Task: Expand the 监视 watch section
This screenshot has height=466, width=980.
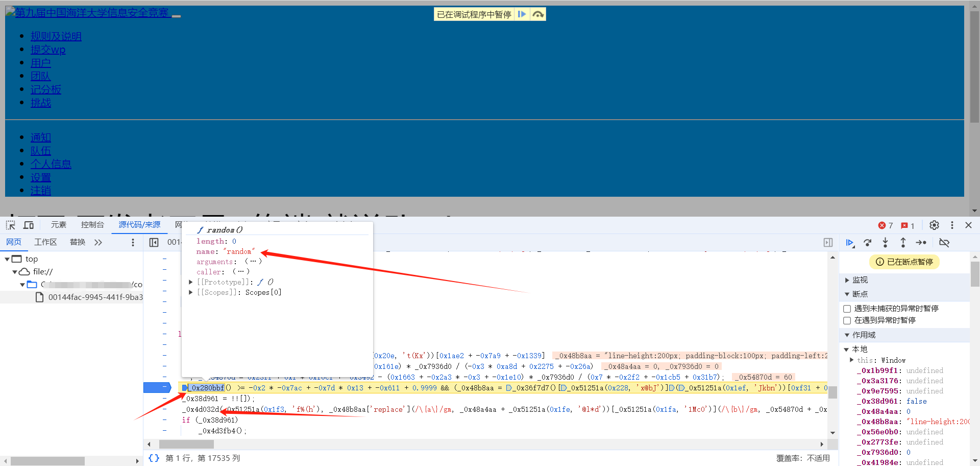Action: (x=847, y=280)
